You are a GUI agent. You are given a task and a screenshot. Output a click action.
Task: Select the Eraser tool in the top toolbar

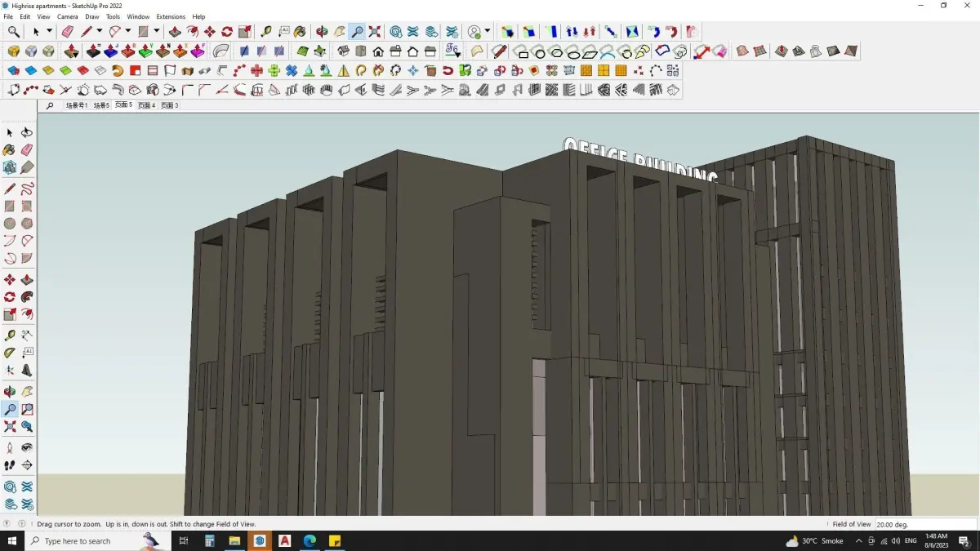point(68,32)
